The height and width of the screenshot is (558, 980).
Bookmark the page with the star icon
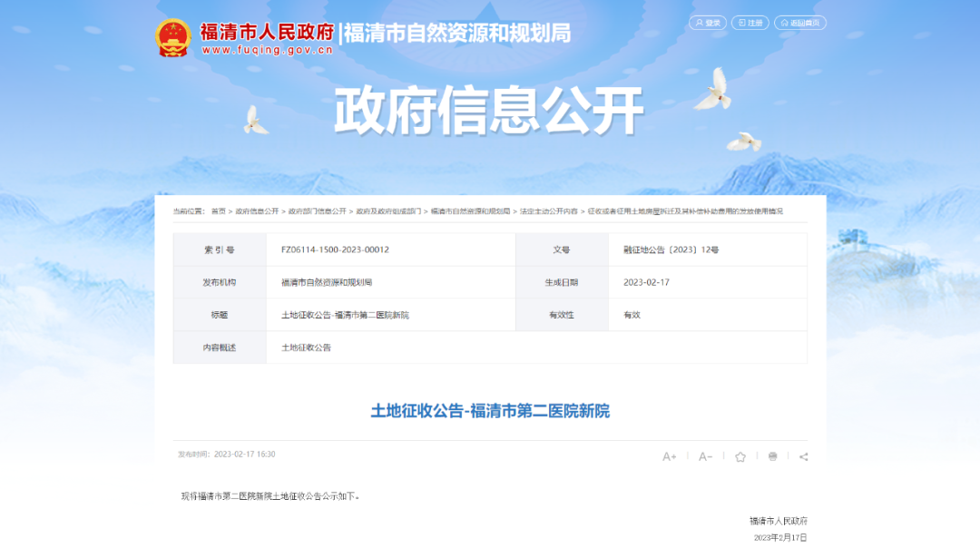tap(740, 456)
